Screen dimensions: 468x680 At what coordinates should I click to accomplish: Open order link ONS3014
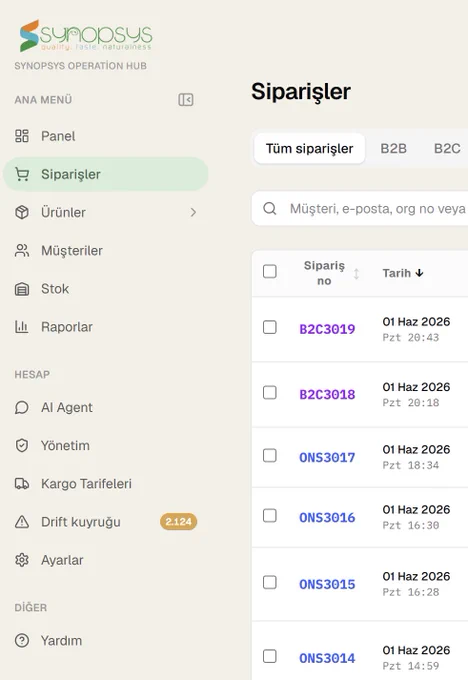(x=327, y=658)
